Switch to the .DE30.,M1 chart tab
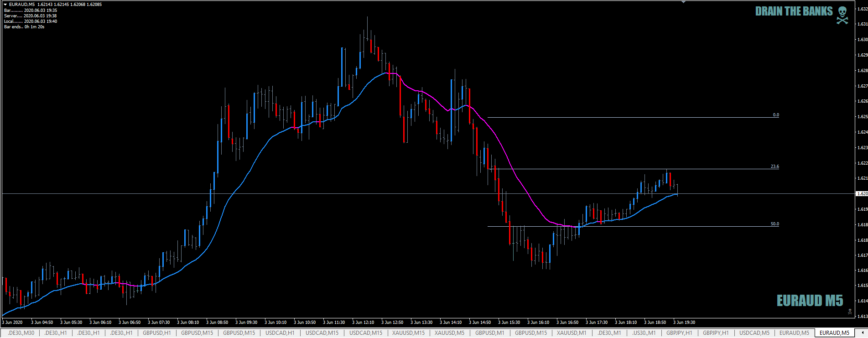 click(609, 333)
